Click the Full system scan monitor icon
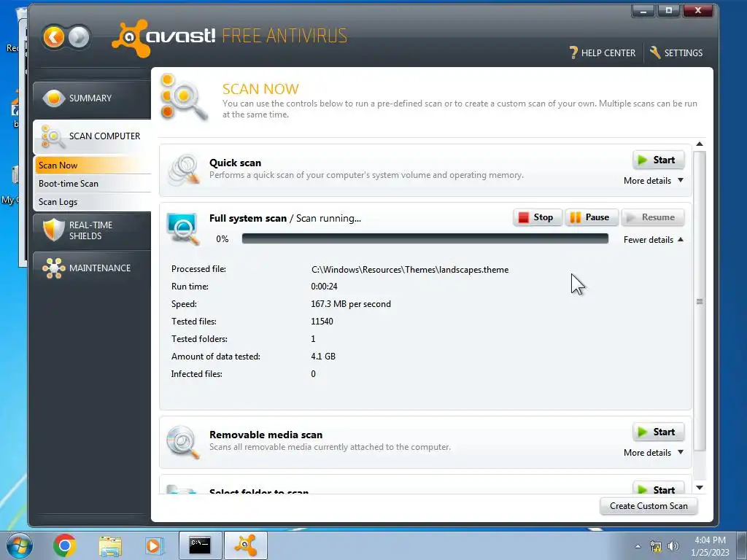This screenshot has width=747, height=560. pos(182,228)
